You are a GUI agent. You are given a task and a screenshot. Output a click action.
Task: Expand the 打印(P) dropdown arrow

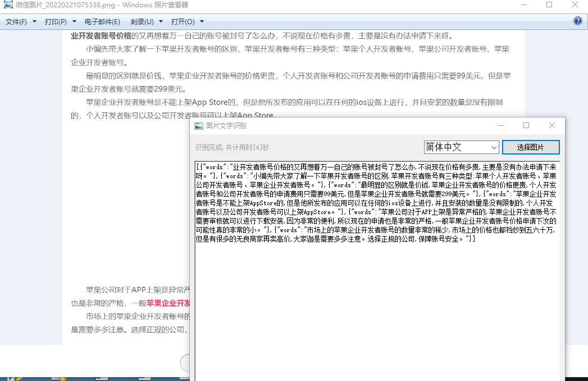74,22
